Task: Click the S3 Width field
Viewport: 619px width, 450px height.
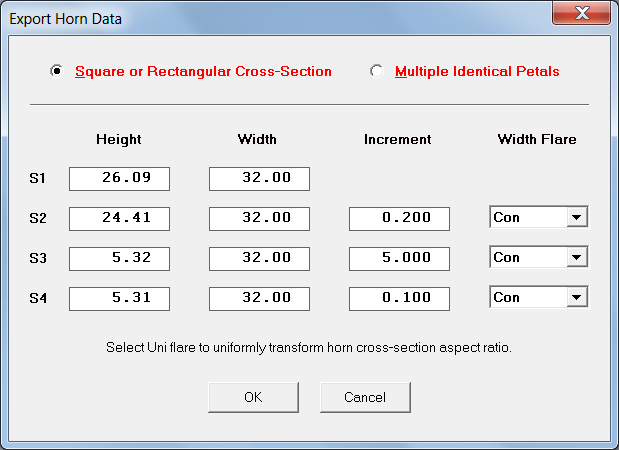Action: click(259, 259)
